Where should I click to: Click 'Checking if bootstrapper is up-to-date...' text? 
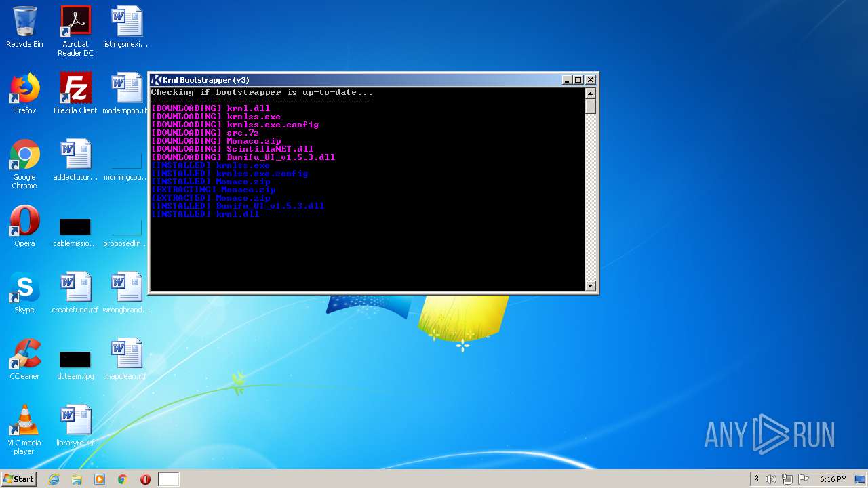click(262, 92)
